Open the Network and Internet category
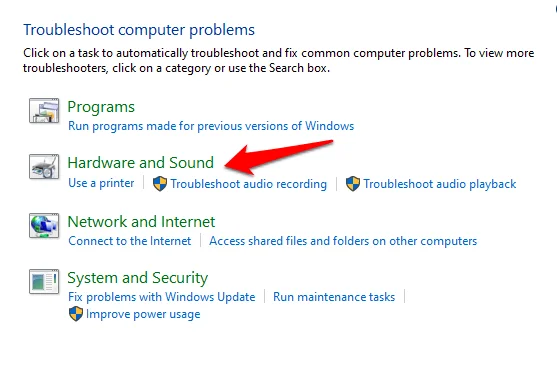Image resolution: width=557 pixels, height=380 pixels. 141,222
